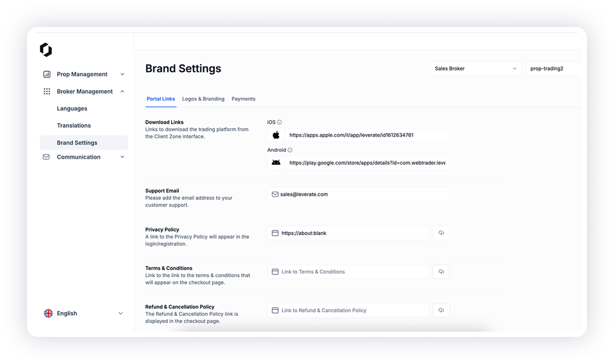Expand the Prop Management section
Screen dimensions: 614x364
[x=84, y=74]
